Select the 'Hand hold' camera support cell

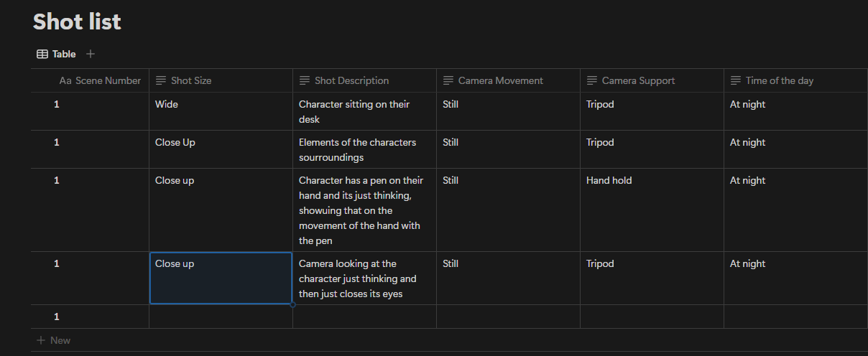coord(652,210)
